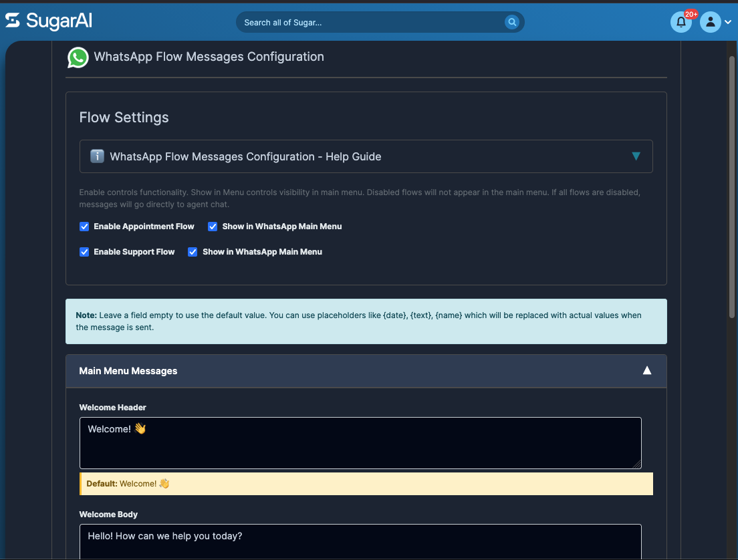738x560 pixels.
Task: Click the Welcome Body label
Action: coord(108,515)
